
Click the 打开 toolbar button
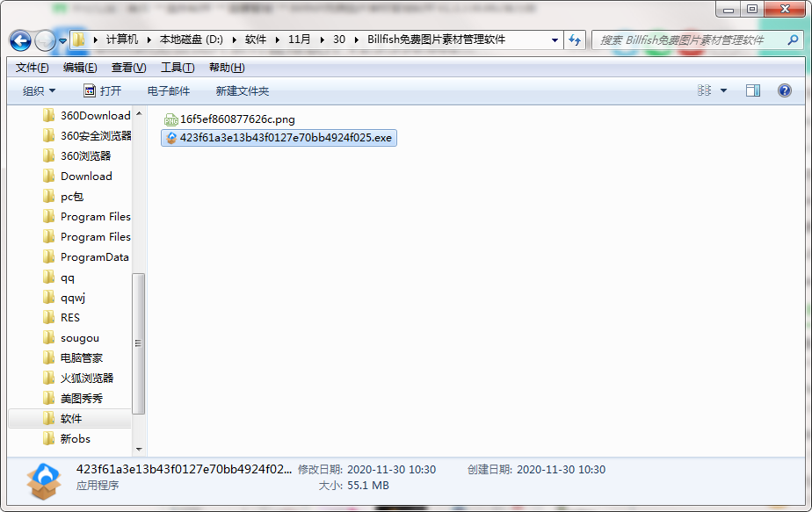102,90
